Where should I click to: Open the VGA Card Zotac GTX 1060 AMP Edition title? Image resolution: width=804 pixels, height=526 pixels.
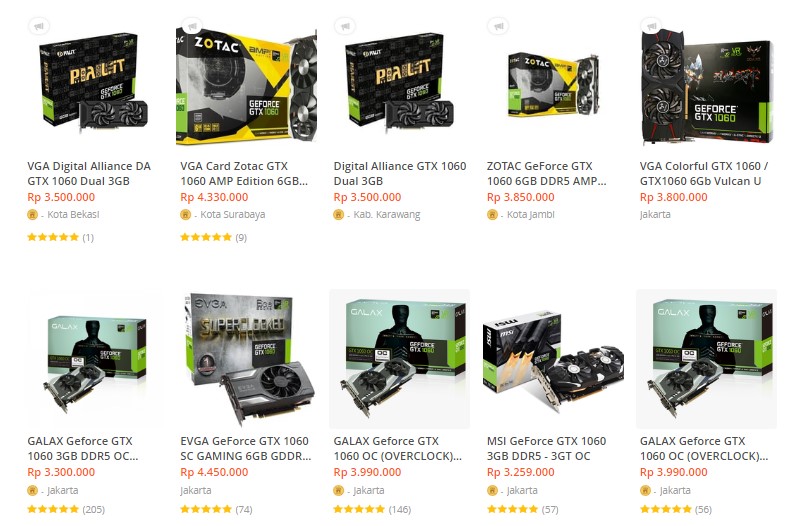click(244, 173)
